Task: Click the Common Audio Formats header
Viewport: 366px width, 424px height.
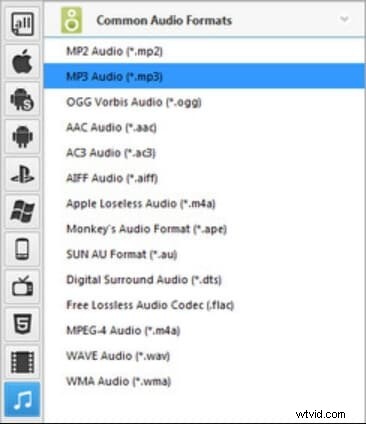Action: [x=204, y=20]
